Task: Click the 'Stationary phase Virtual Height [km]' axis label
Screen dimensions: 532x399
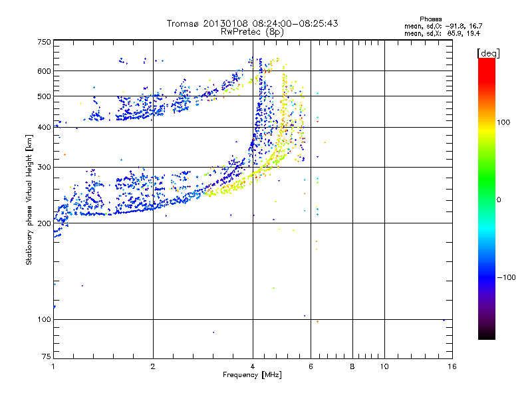Action: [x=29, y=199]
